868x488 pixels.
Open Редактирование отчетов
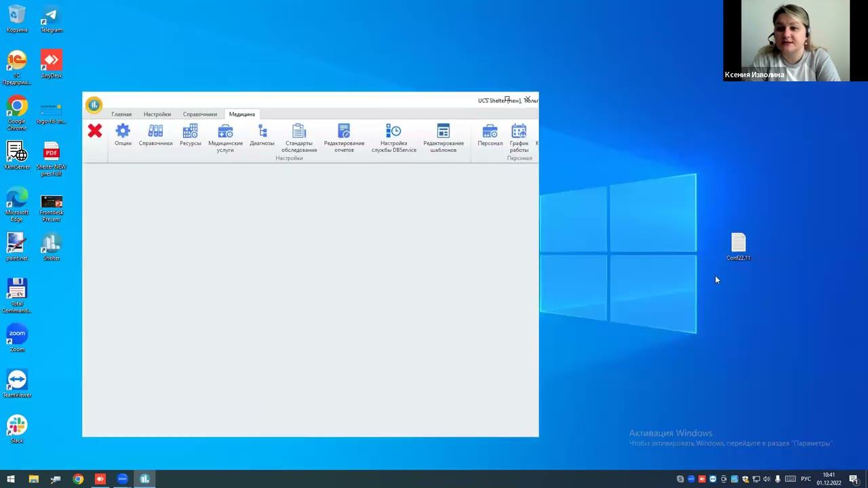click(x=344, y=138)
